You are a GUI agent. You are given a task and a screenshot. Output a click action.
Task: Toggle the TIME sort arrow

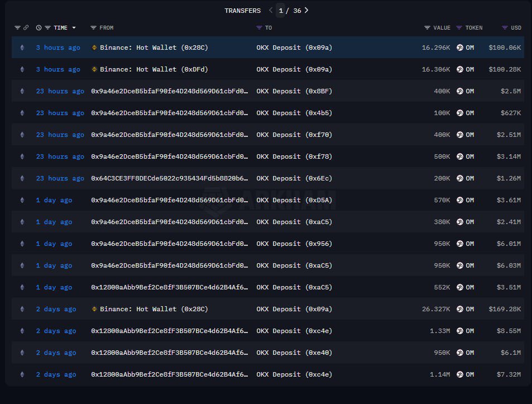coord(74,27)
